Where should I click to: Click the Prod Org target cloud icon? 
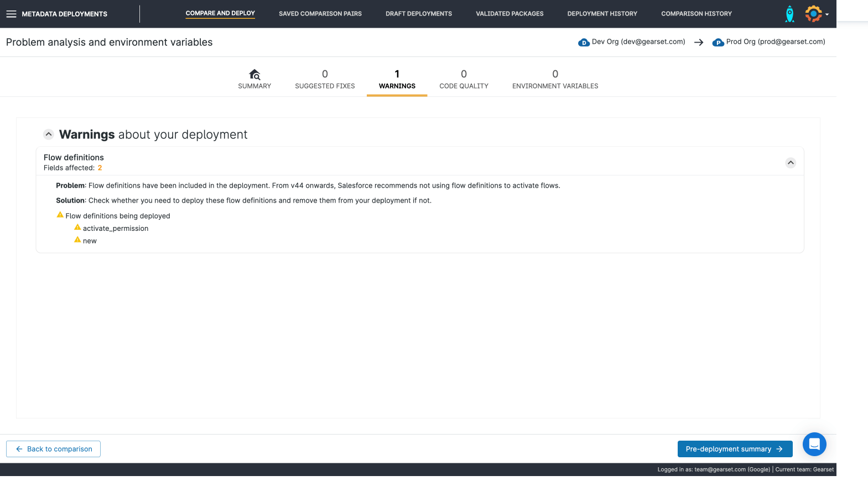pyautogui.click(x=718, y=43)
